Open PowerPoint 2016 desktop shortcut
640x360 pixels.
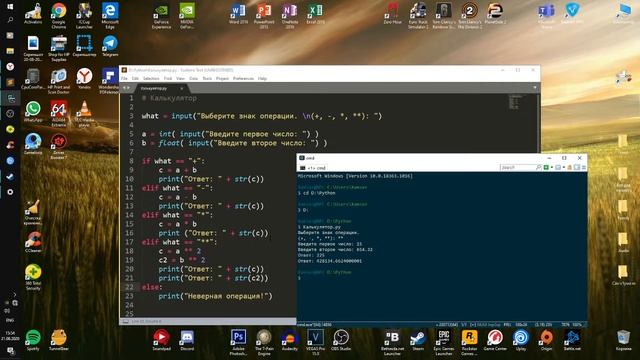(264, 16)
